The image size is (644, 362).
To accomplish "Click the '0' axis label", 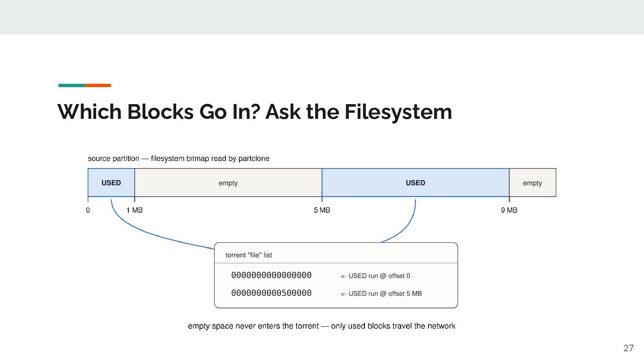I will click(x=88, y=210).
